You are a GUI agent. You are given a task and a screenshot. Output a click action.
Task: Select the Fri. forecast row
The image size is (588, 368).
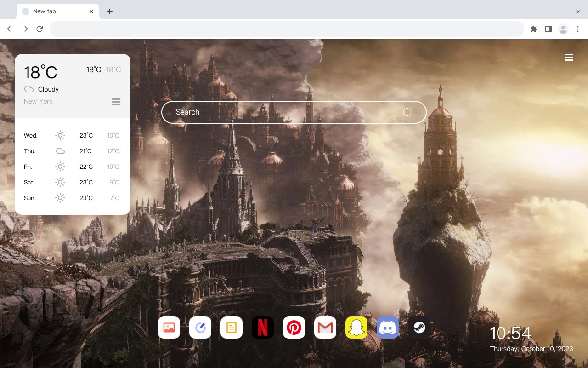[x=73, y=167]
